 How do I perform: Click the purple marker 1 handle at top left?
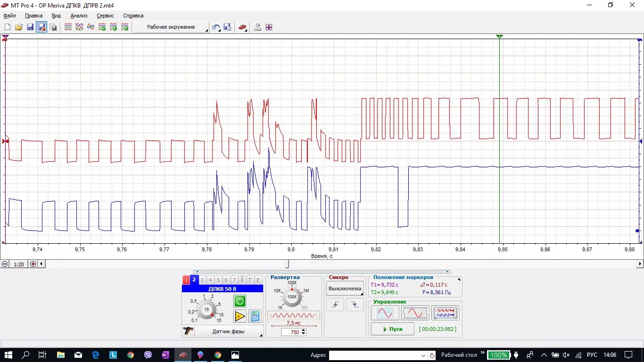pyautogui.click(x=5, y=36)
